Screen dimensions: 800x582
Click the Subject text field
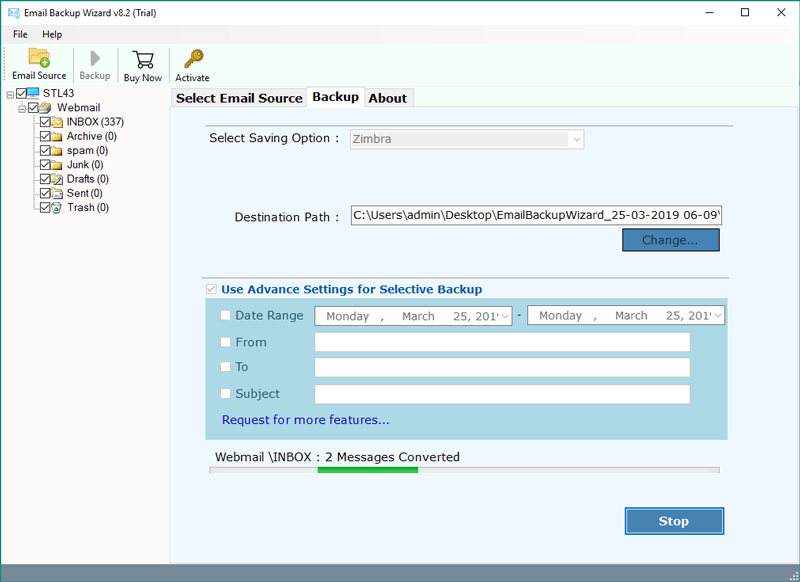[x=502, y=394]
